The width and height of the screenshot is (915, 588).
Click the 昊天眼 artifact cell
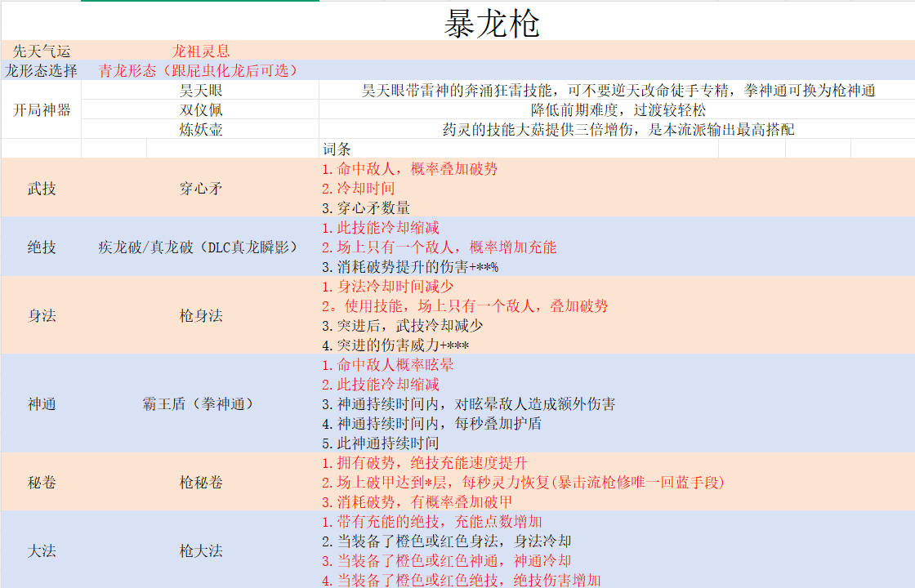pos(201,90)
